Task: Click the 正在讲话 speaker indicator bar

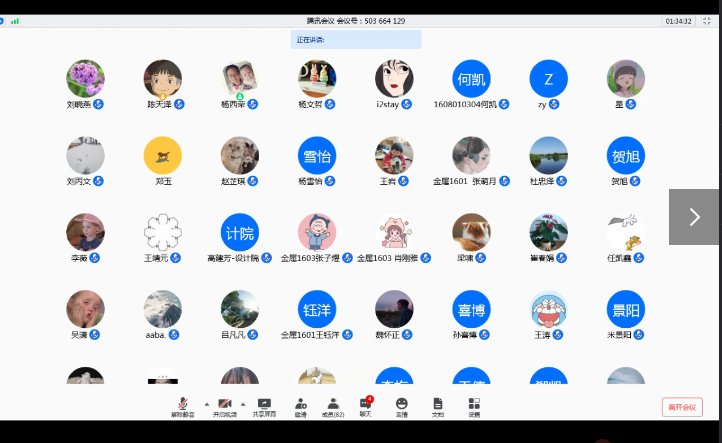Action: (355, 40)
